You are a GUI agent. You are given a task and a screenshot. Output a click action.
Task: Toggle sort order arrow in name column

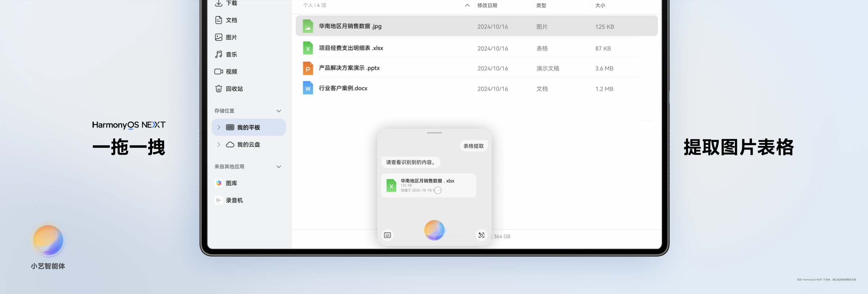pyautogui.click(x=467, y=5)
